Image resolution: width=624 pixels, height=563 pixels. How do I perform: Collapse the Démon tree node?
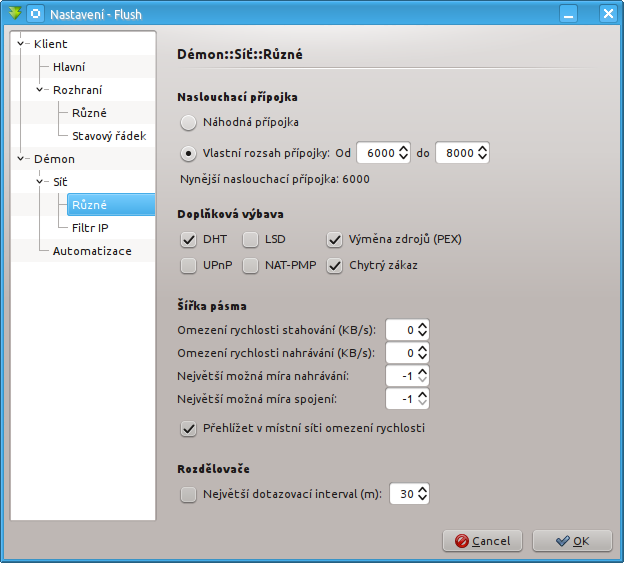[21, 159]
